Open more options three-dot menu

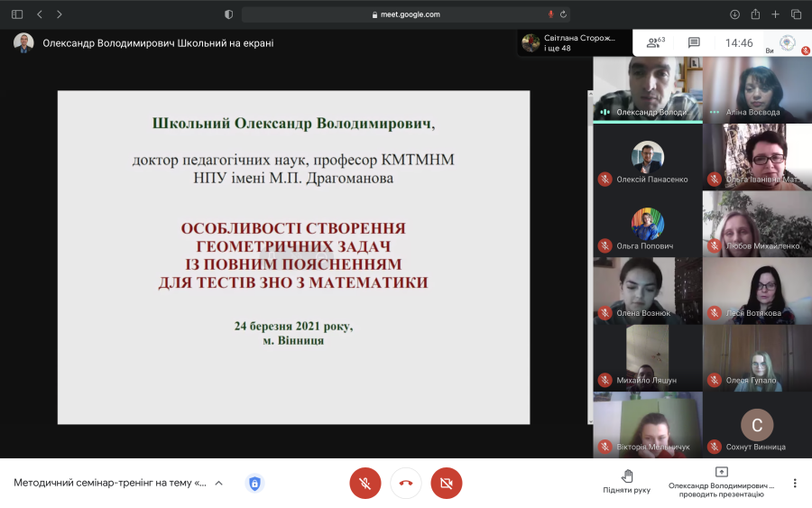[x=795, y=483]
